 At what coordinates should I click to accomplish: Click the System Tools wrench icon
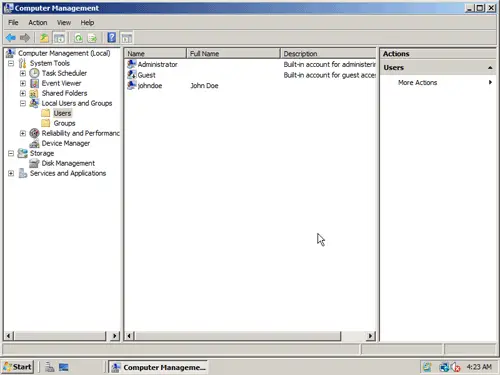click(22, 63)
